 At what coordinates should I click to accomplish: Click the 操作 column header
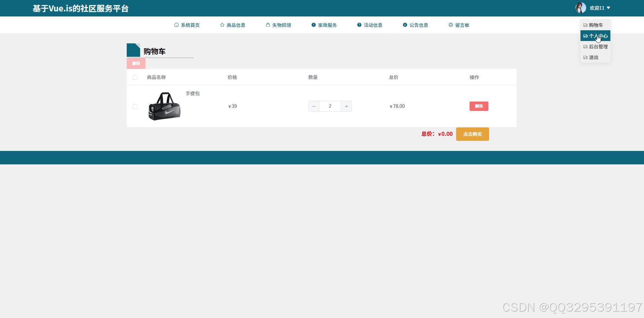click(474, 77)
